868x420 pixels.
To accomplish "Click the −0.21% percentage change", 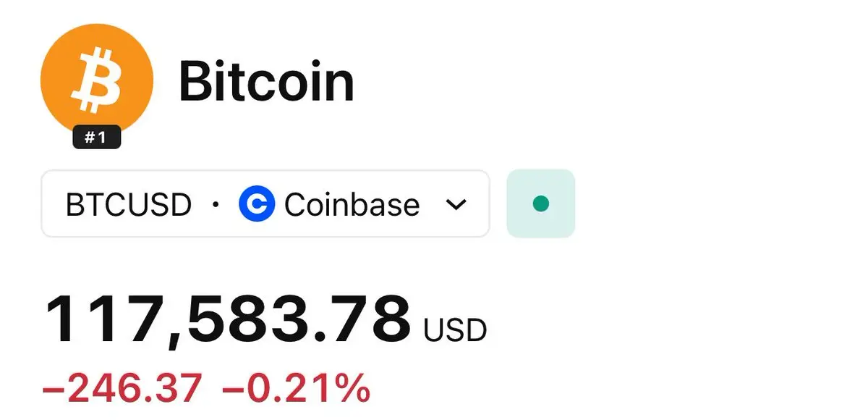I will click(297, 388).
